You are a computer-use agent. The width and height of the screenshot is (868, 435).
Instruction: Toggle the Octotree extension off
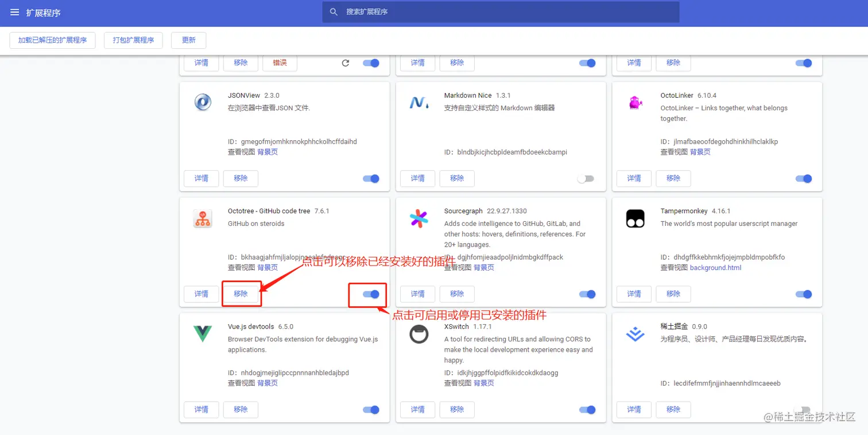click(371, 294)
